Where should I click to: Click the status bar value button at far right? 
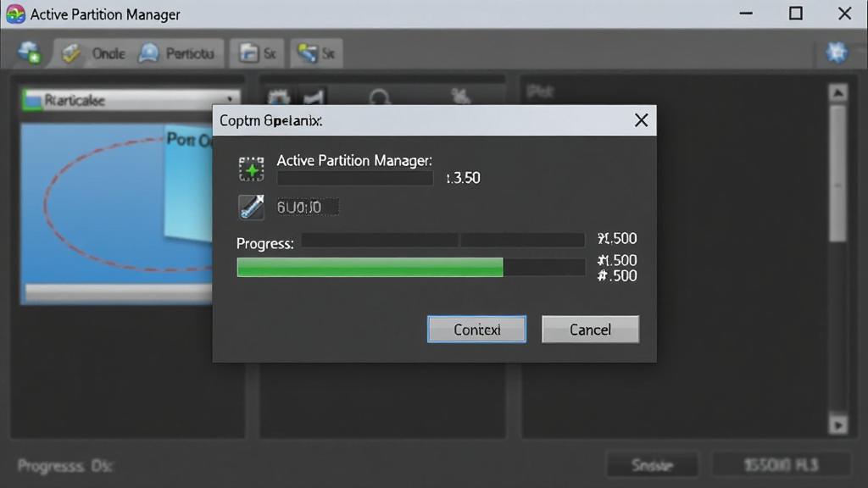pos(781,465)
